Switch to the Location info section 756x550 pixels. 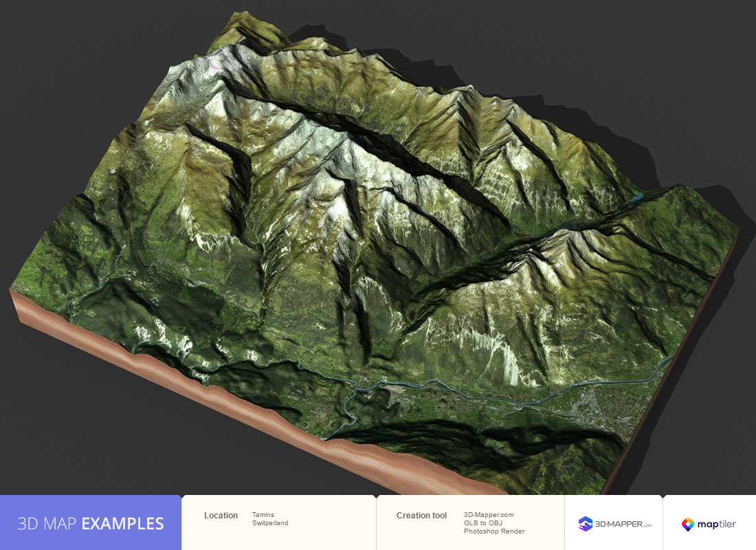click(278, 521)
